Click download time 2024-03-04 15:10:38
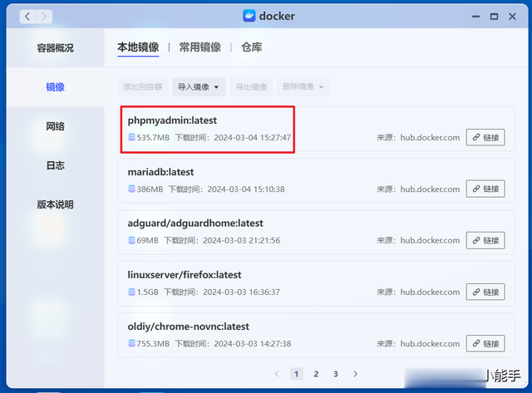 pyautogui.click(x=246, y=189)
